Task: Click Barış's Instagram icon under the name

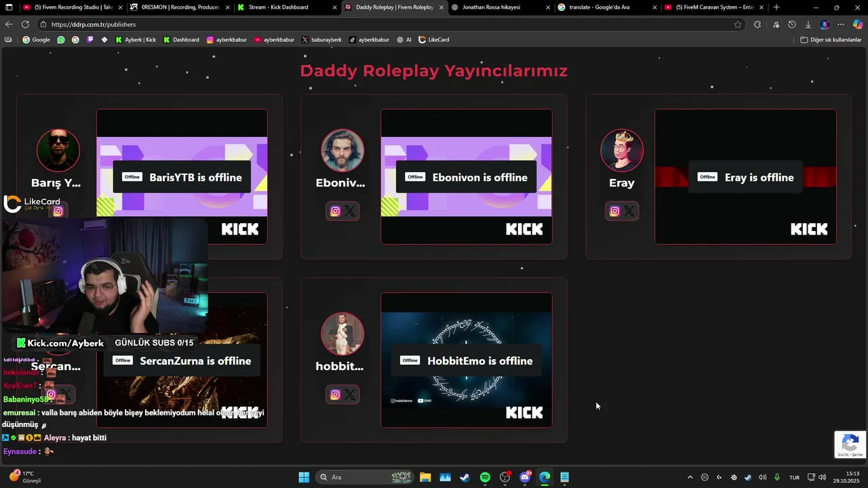Action: tap(58, 211)
